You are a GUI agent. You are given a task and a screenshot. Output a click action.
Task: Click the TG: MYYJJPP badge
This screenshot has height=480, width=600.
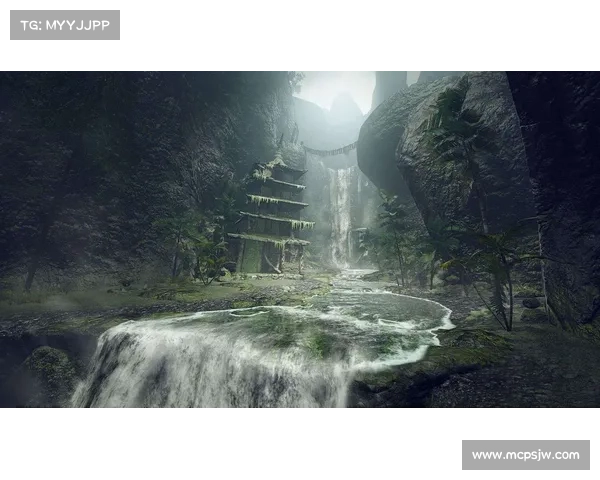pos(64,24)
